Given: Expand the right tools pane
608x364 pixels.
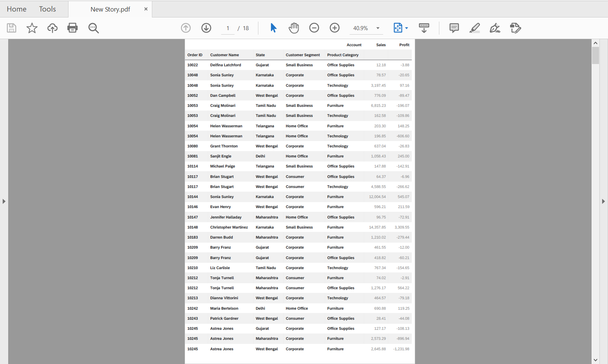Looking at the screenshot, I should pyautogui.click(x=604, y=201).
